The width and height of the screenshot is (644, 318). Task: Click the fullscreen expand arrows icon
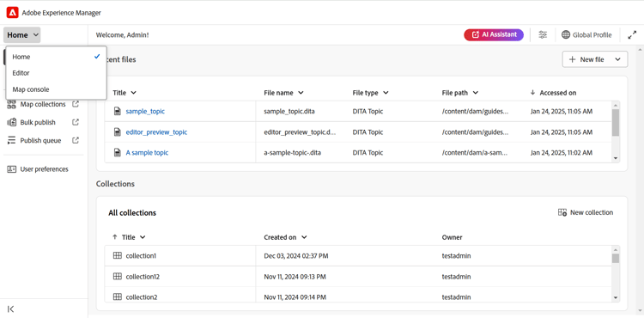pyautogui.click(x=632, y=35)
